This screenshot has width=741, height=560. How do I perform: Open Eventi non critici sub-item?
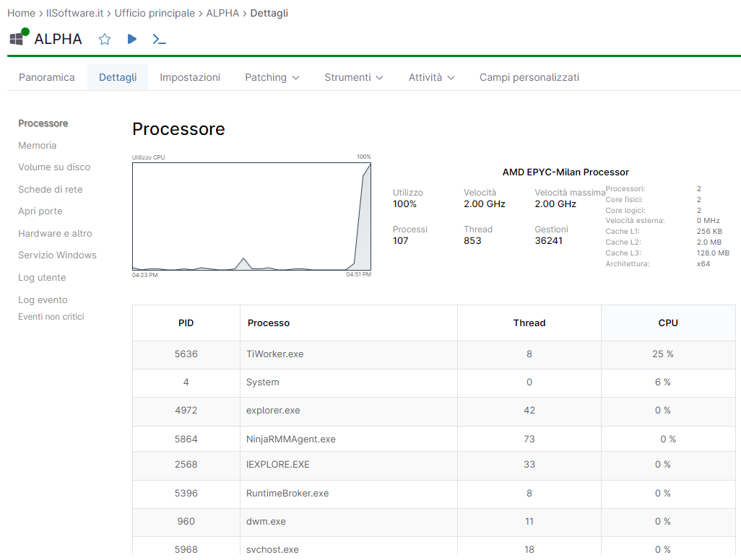[x=51, y=317]
